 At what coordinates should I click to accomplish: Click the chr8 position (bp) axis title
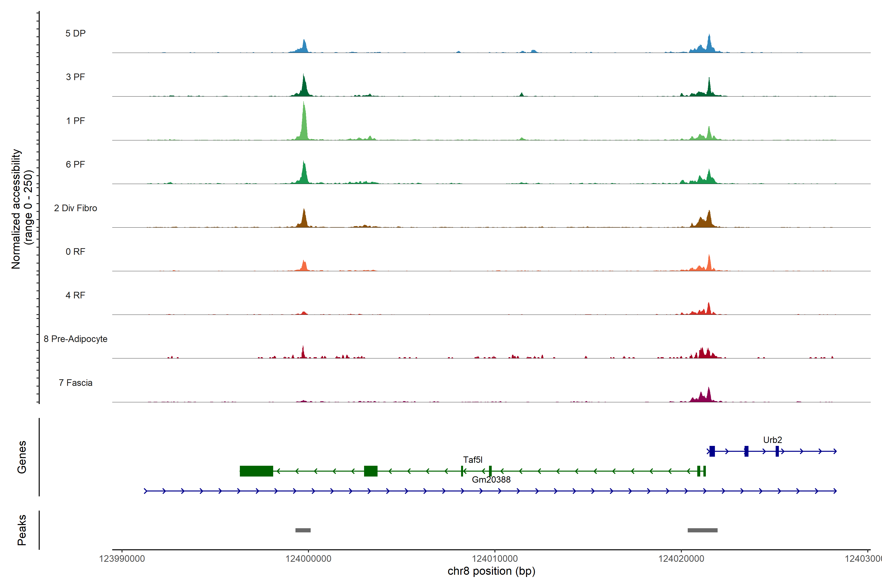pos(491,571)
